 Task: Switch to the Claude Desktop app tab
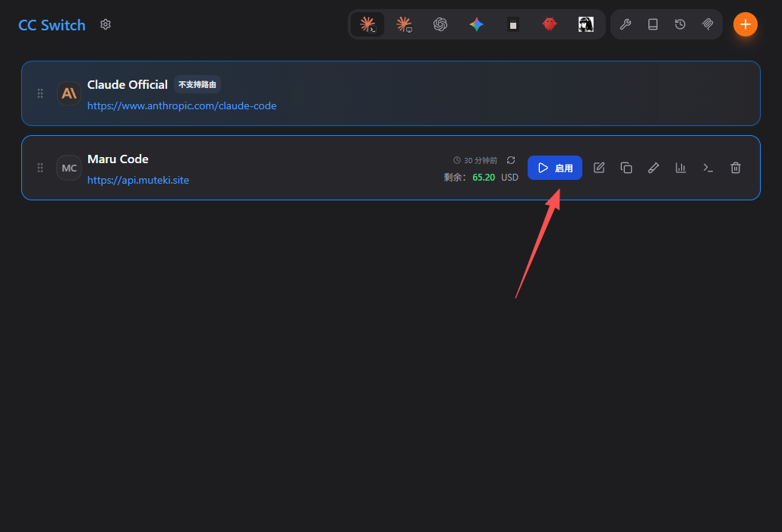[x=404, y=24]
